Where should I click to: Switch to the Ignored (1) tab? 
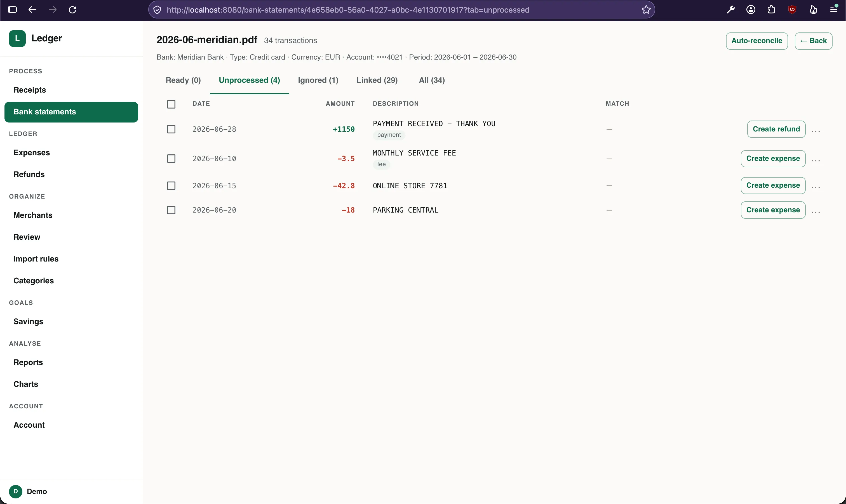[x=318, y=81]
